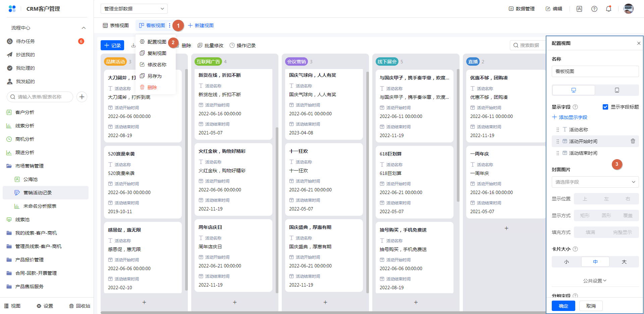Collapse the 流程中心 section
Image resolution: width=644 pixels, height=314 pixels.
(x=84, y=28)
